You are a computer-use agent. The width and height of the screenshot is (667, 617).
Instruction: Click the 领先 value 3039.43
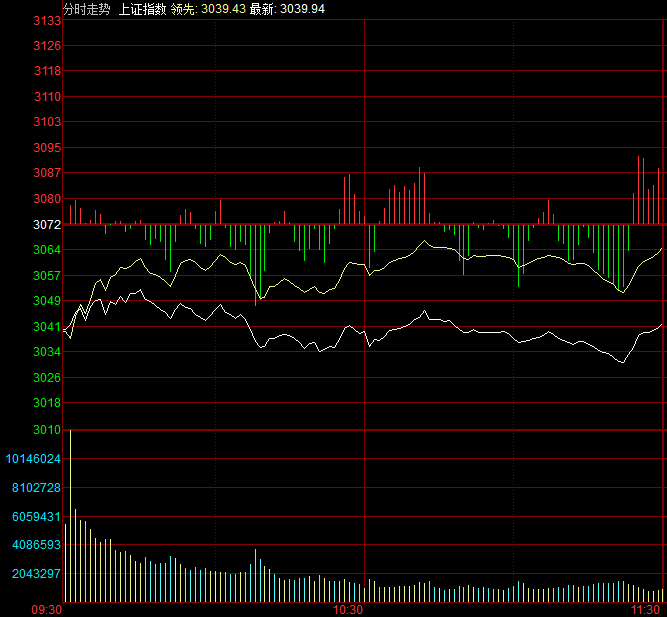223,9
